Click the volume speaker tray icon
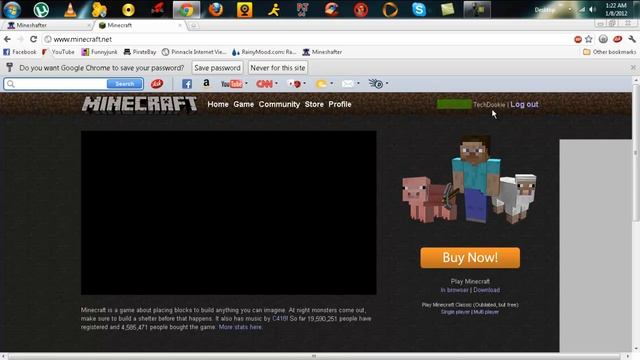Screen dimensions: 640x360 (x=592, y=9)
